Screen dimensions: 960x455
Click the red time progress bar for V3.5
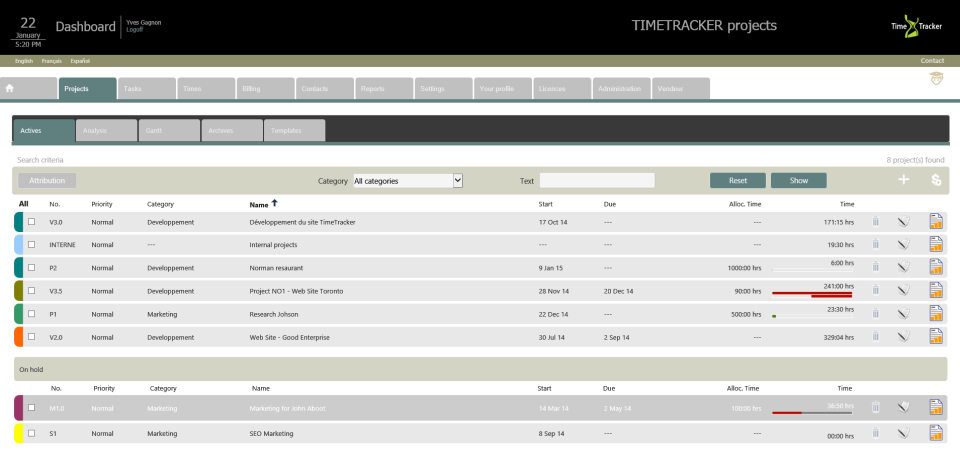[x=812, y=294]
